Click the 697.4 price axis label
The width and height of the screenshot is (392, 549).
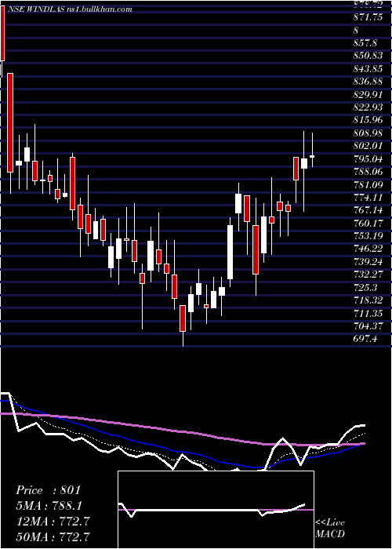pyautogui.click(x=365, y=340)
